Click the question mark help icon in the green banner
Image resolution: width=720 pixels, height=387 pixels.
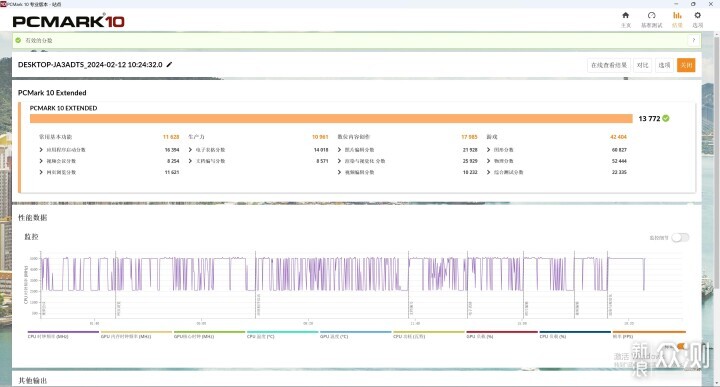pyautogui.click(x=693, y=40)
